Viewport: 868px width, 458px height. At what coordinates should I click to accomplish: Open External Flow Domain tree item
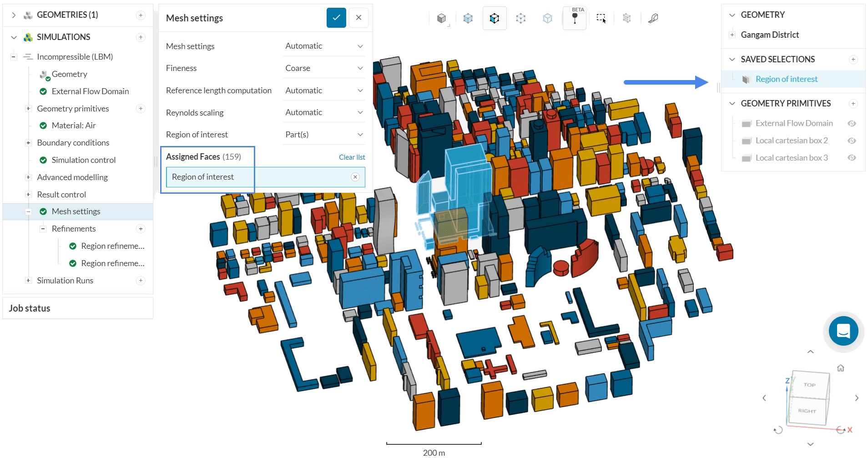pyautogui.click(x=90, y=91)
